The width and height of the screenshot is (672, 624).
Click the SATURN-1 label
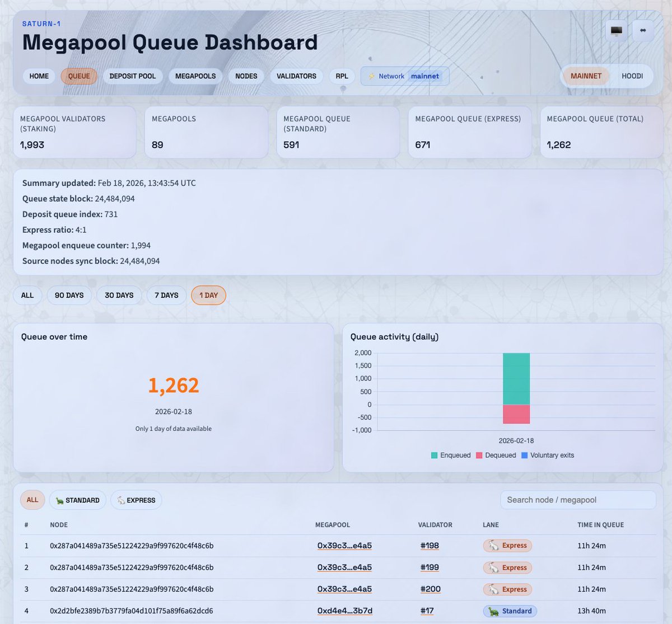click(x=41, y=24)
